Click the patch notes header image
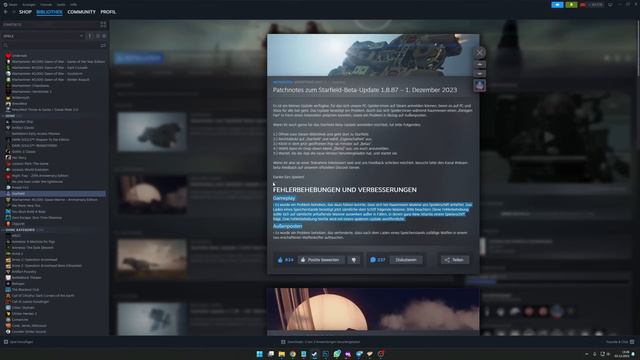Screen dimensions: 640x360 click(x=373, y=55)
